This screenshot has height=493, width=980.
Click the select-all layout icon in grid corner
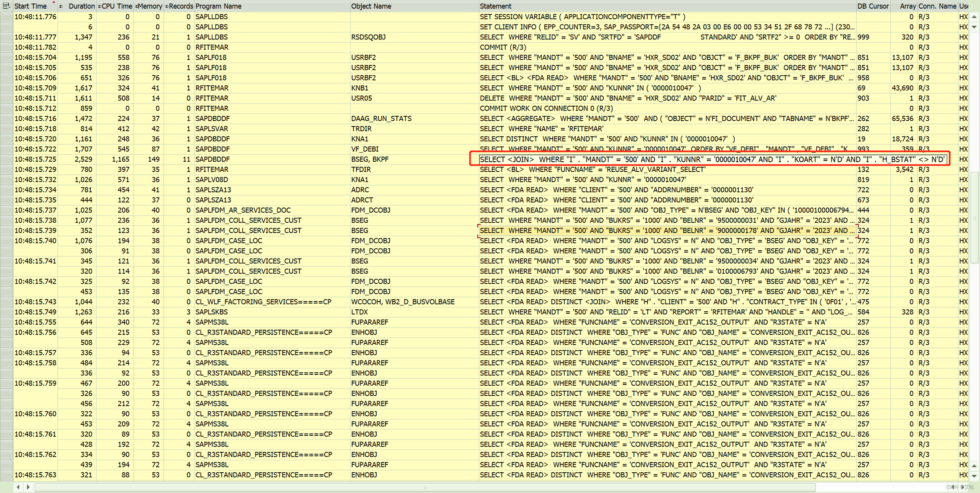pyautogui.click(x=6, y=6)
